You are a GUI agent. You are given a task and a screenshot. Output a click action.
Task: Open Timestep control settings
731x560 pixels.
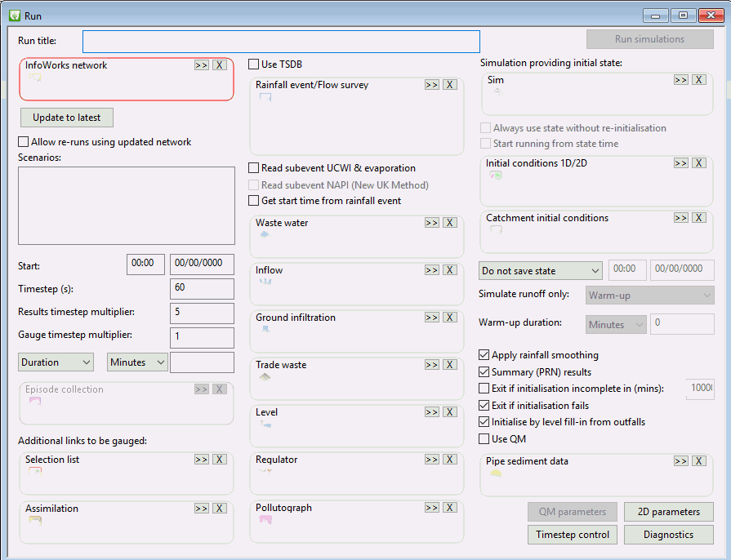pyautogui.click(x=572, y=535)
